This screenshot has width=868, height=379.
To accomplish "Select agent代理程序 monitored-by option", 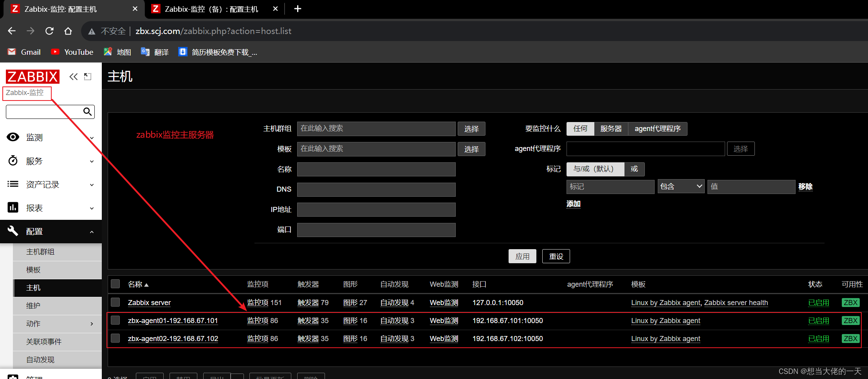I will [658, 129].
